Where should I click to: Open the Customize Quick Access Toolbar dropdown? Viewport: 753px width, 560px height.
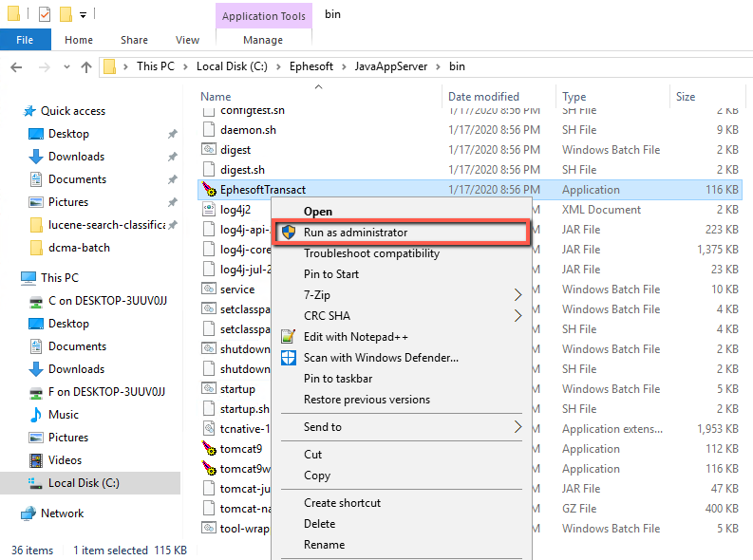[x=83, y=15]
